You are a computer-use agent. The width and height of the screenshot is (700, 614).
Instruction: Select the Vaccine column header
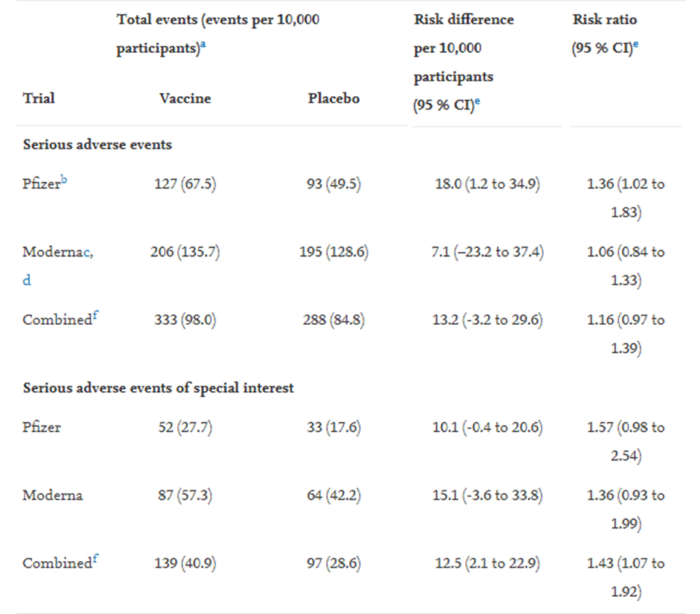pyautogui.click(x=185, y=98)
